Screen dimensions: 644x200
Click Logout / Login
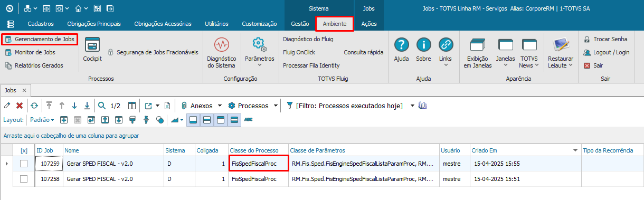click(x=607, y=52)
